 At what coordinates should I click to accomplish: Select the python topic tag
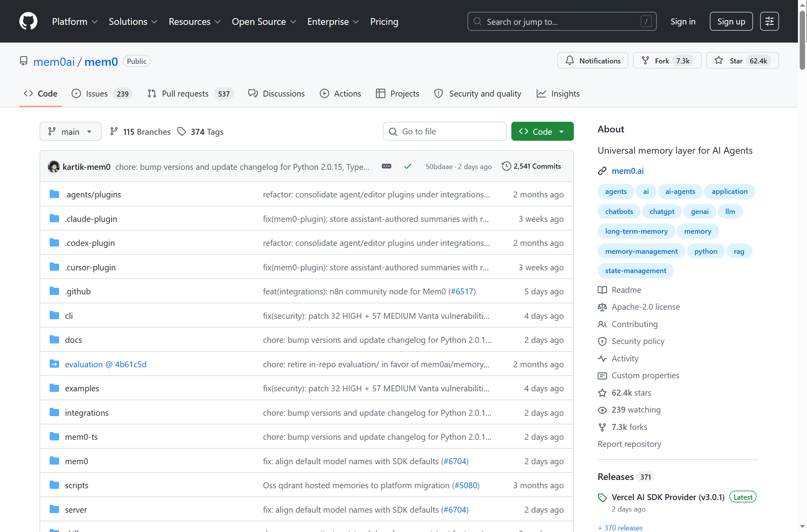(706, 251)
